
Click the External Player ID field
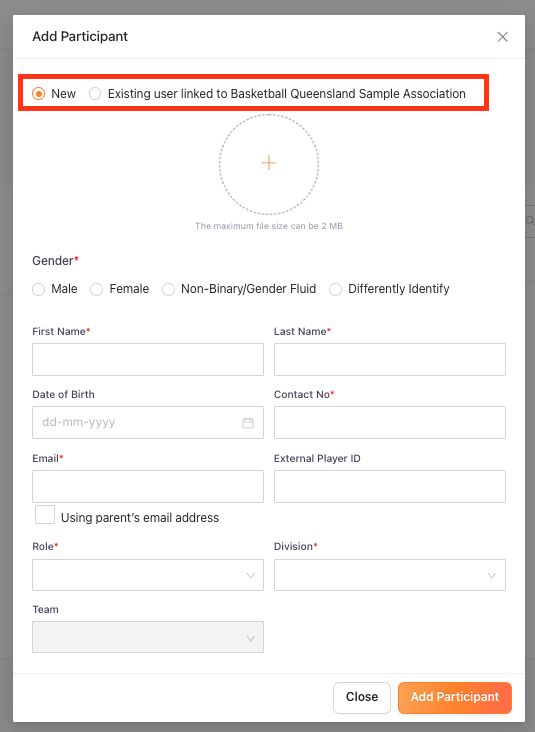coord(390,486)
